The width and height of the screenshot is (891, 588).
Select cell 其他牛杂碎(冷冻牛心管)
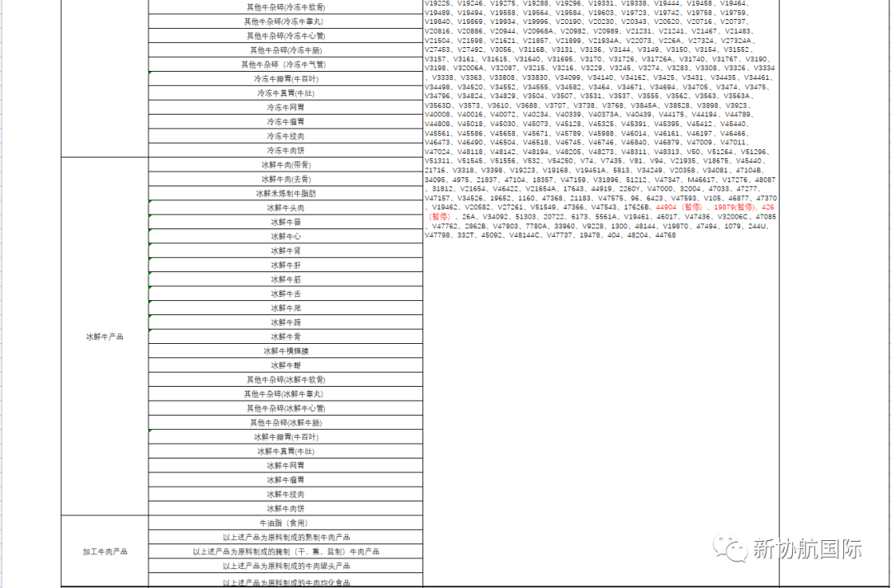pos(285,35)
